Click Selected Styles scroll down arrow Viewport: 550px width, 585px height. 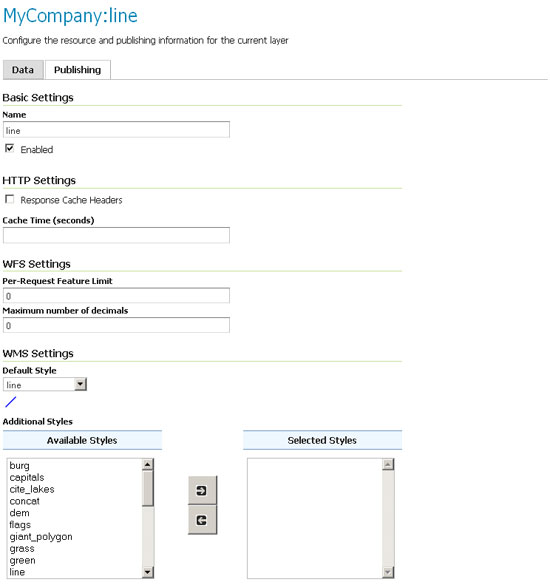pyautogui.click(x=388, y=572)
